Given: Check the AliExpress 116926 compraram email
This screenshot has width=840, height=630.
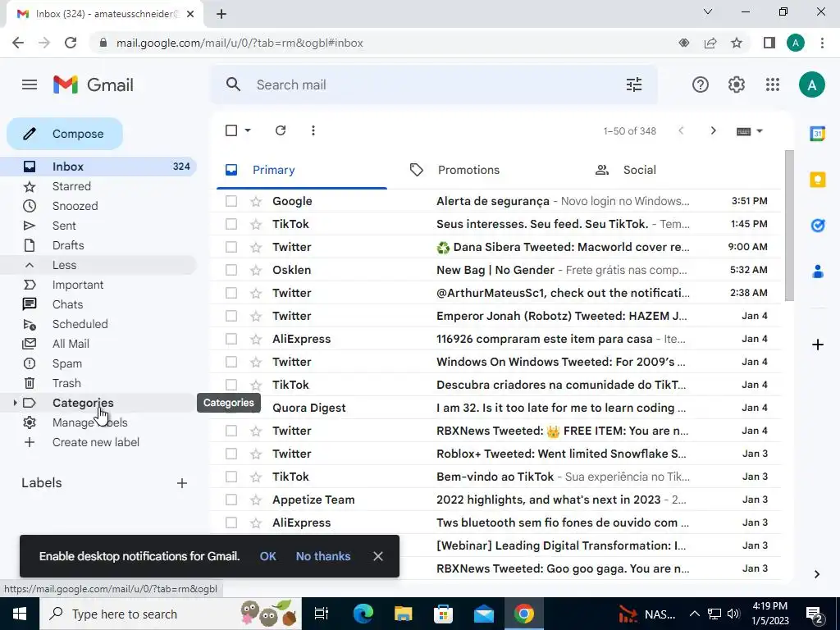Looking at the screenshot, I should (231, 339).
